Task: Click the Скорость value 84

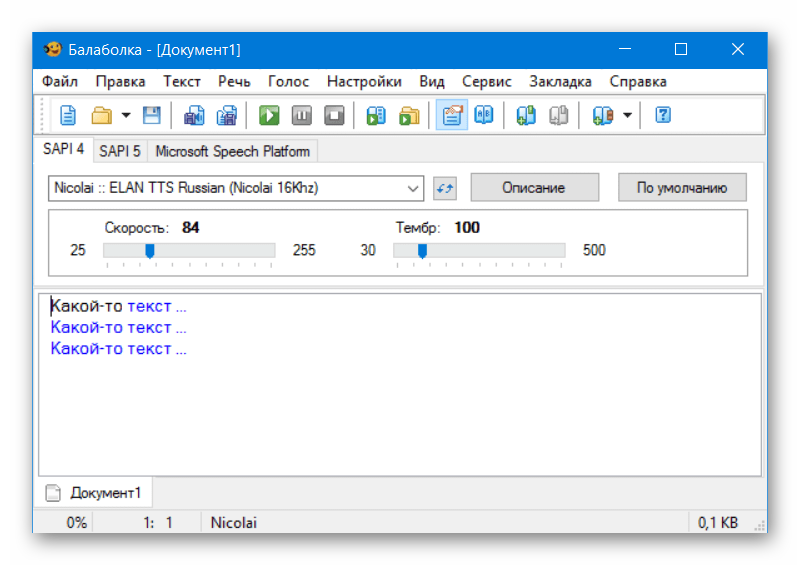Action: coord(190,227)
